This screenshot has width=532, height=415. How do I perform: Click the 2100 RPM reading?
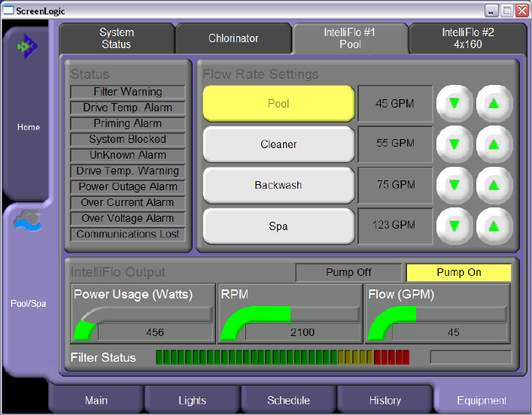(x=302, y=332)
